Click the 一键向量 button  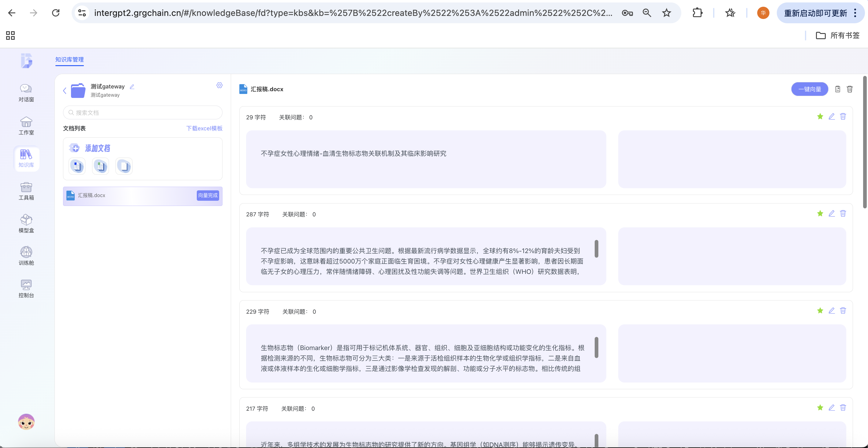[809, 89]
